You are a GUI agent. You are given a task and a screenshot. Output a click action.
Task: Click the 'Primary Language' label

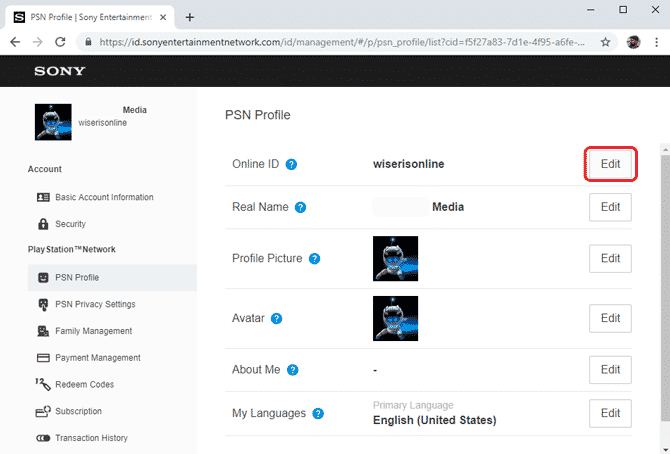[413, 405]
